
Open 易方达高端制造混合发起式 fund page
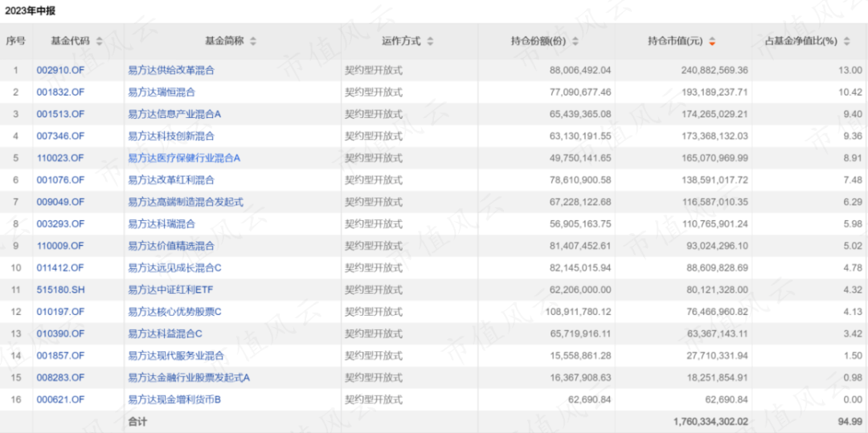(186, 202)
